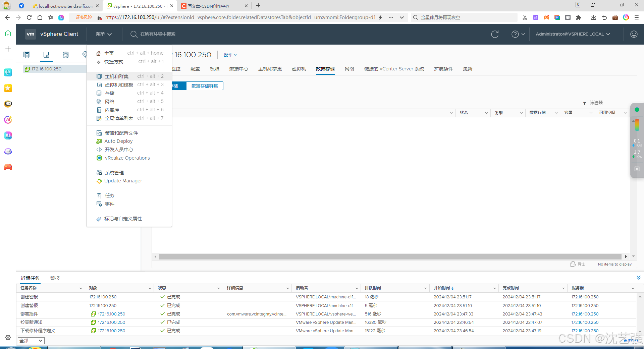Screen dimensions: 644x349
Task: Open the browser sidebar favorites star
Action: coord(8,88)
